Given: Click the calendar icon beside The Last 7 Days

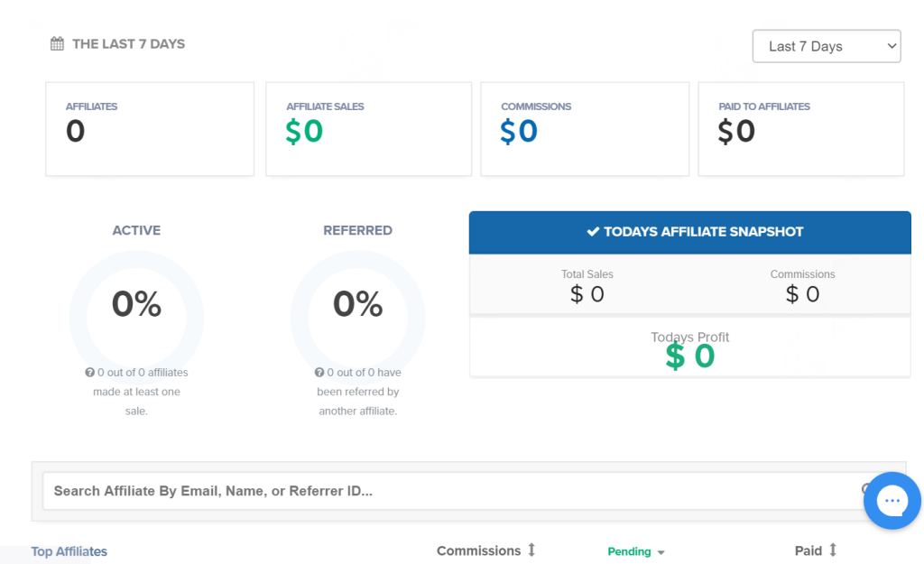Looking at the screenshot, I should (57, 44).
